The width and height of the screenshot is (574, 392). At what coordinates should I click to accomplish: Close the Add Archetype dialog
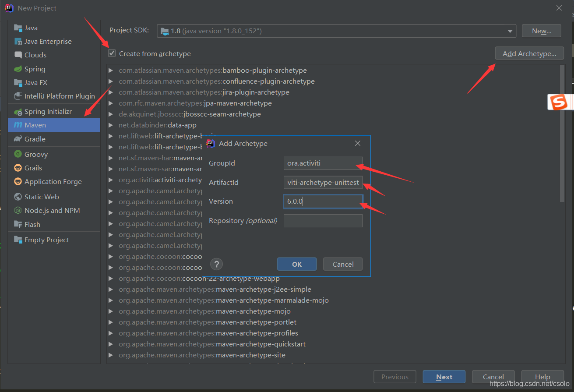(358, 143)
